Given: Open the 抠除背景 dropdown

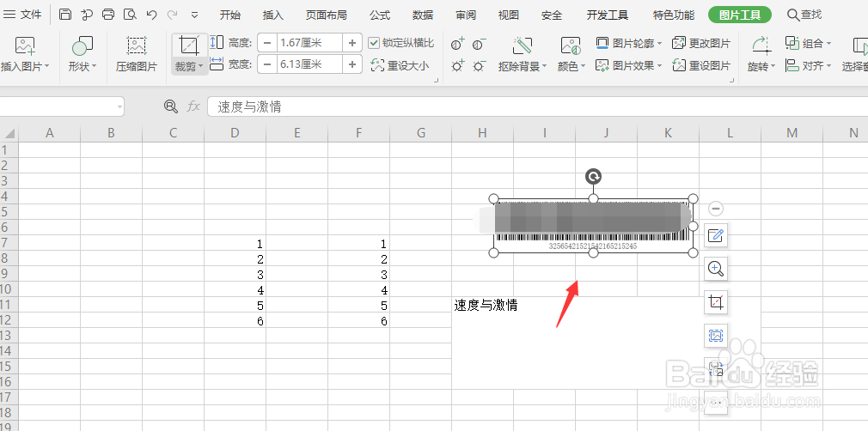Looking at the screenshot, I should (522, 54).
